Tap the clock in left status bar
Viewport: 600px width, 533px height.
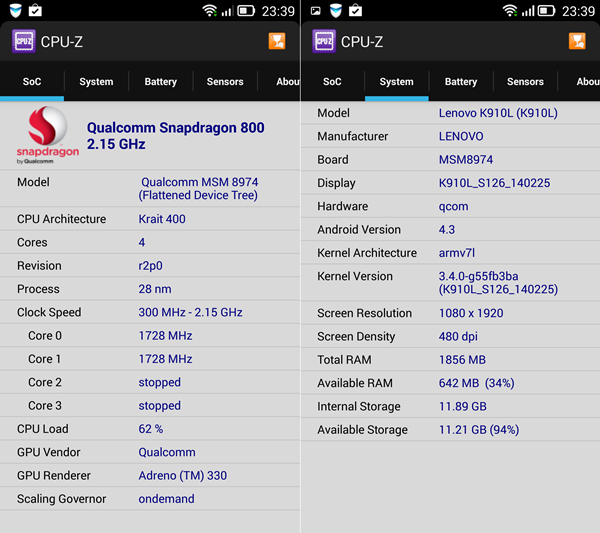278,11
